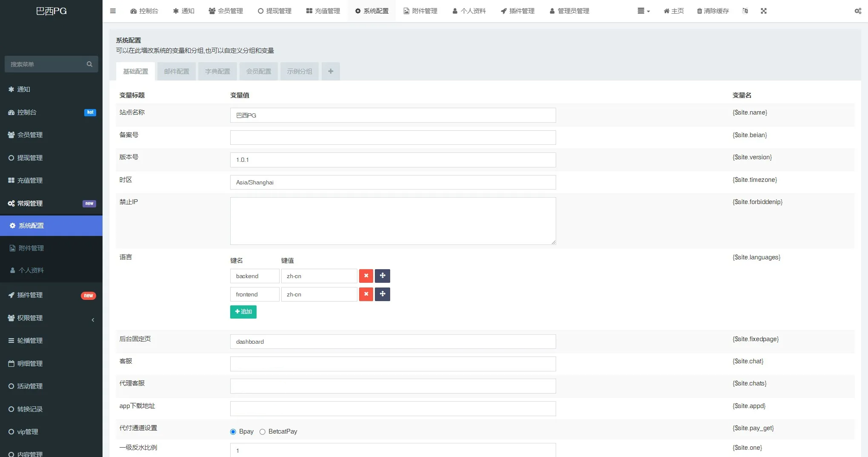The image size is (868, 457).
Task: Open the list dropdown in top bar
Action: point(643,11)
